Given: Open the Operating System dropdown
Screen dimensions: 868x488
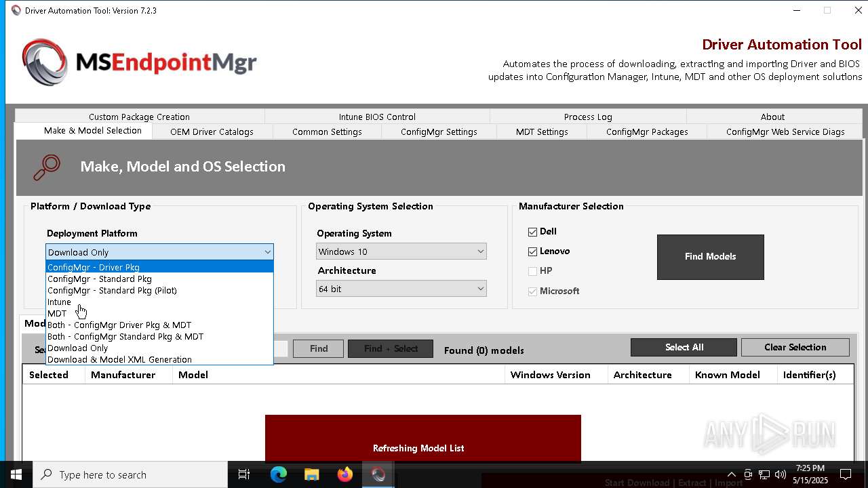Looking at the screenshot, I should tap(401, 251).
